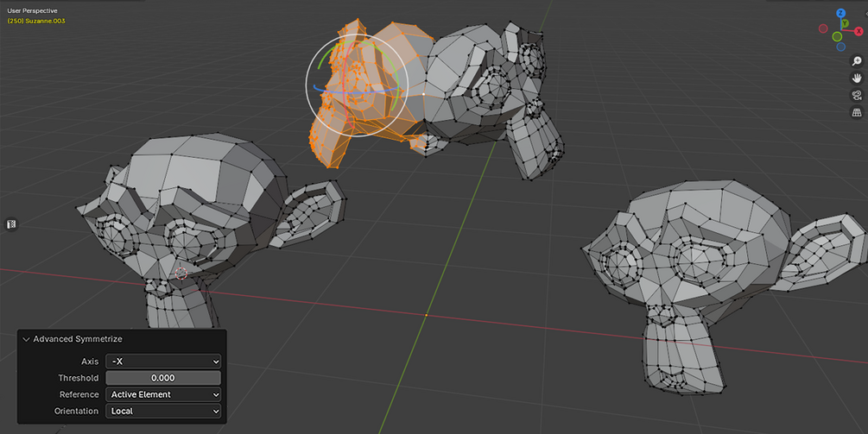
Task: Click the orange origin dot where red and green axis lines cross
Action: 426,315
